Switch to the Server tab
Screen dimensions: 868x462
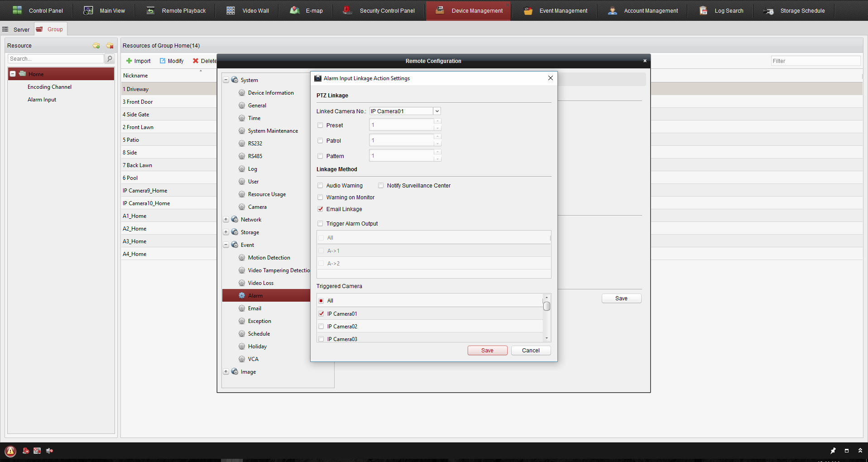pos(17,29)
